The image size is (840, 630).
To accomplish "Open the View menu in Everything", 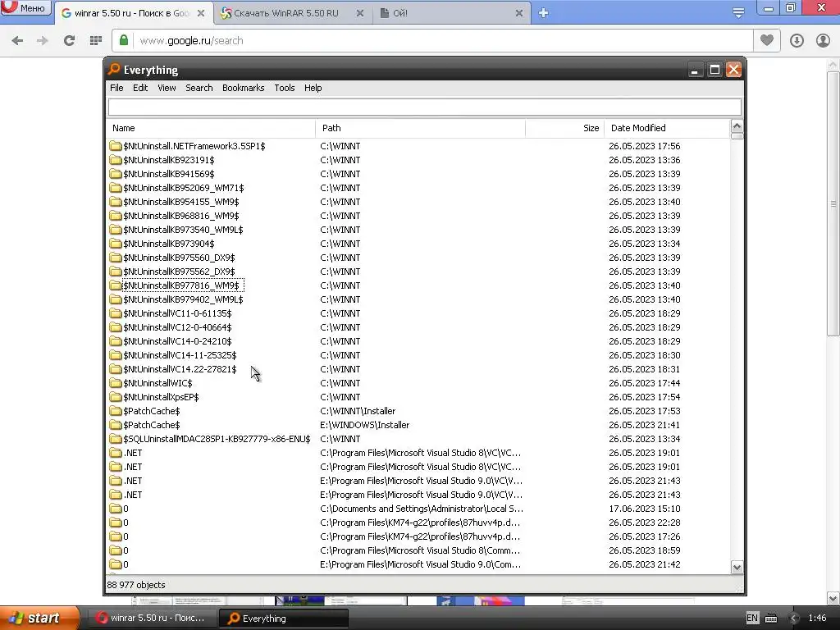I will 167,88.
